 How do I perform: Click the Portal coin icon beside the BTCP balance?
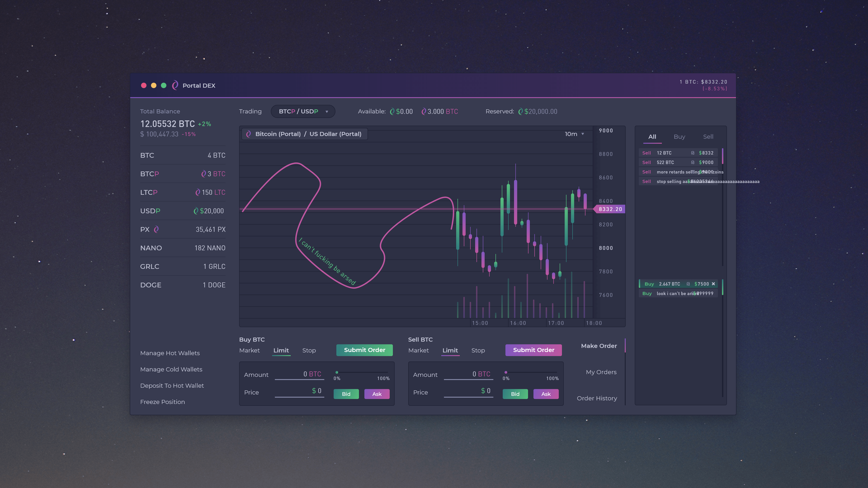[x=203, y=174]
